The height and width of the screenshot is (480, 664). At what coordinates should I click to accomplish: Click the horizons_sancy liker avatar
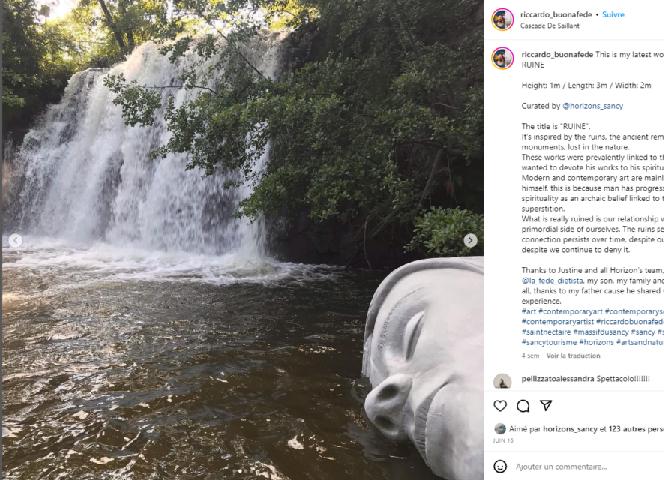(500, 428)
